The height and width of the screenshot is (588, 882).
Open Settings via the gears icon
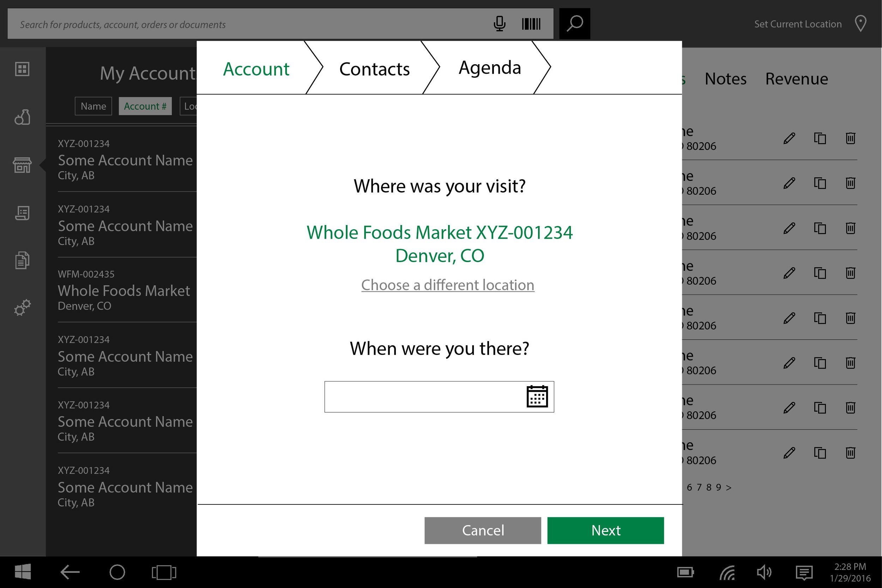click(22, 308)
